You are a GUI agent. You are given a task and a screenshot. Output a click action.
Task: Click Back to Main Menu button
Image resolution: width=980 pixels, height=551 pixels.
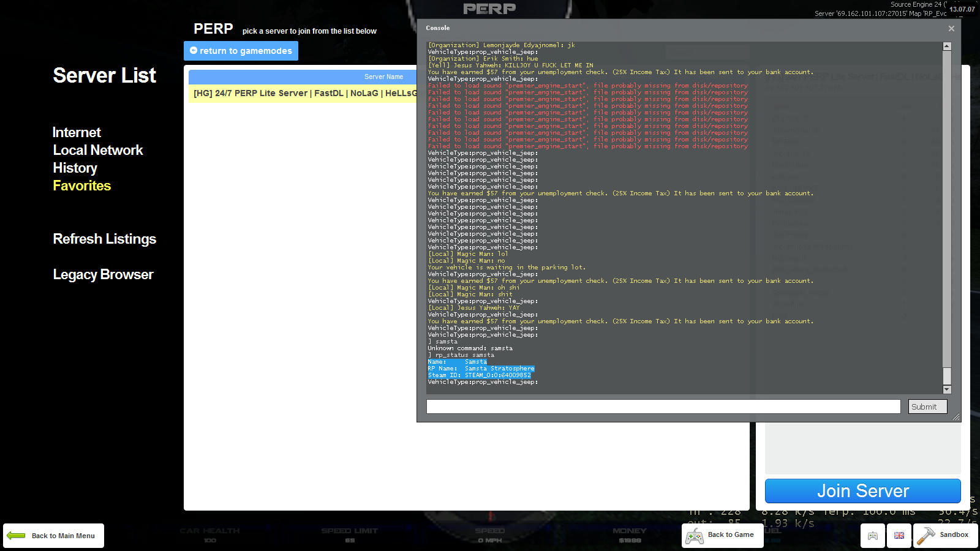coord(53,536)
